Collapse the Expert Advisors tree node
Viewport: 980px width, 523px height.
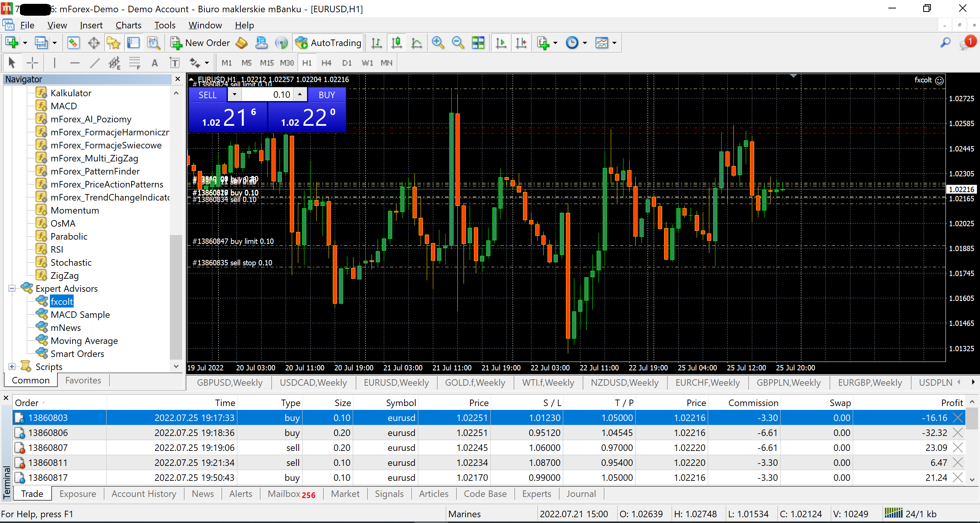[12, 288]
